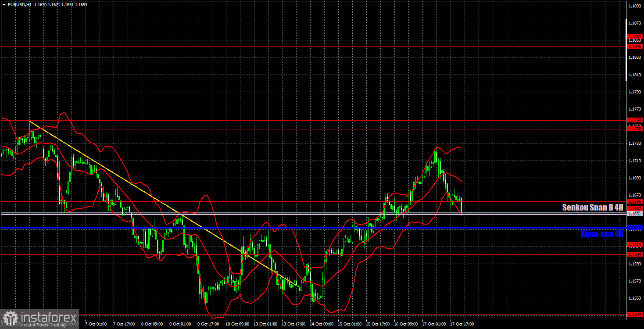Click the 1.1673 price axis label
Screen dimensions: 644x329
(635, 195)
